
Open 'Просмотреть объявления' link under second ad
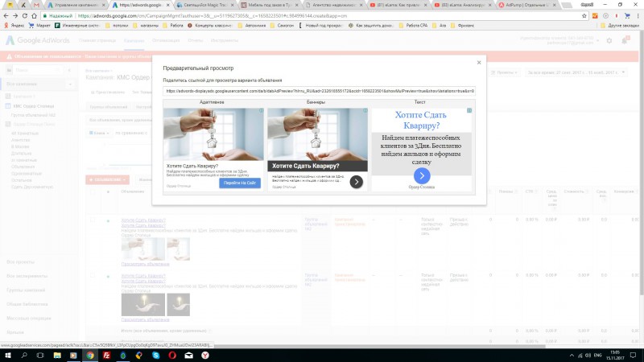point(145,319)
